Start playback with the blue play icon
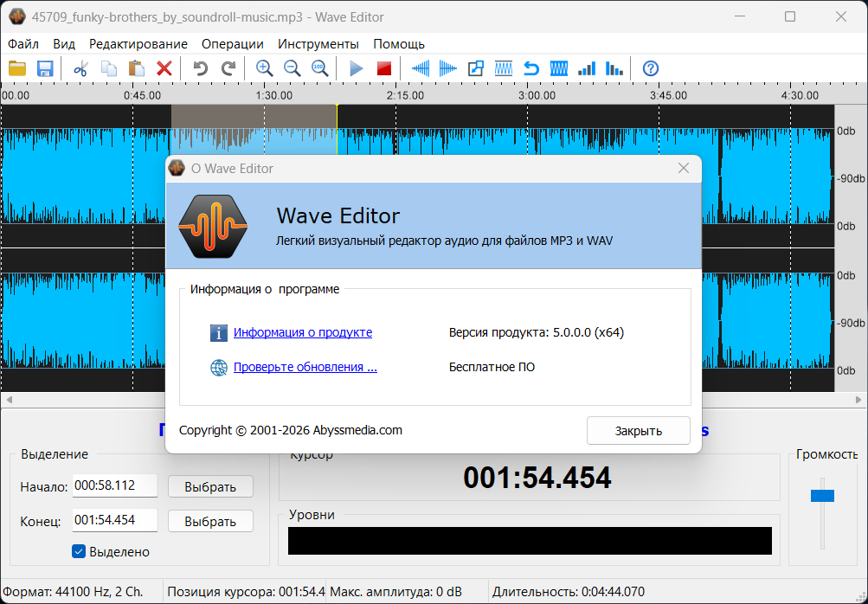Viewport: 868px width, 604px height. pyautogui.click(x=357, y=68)
